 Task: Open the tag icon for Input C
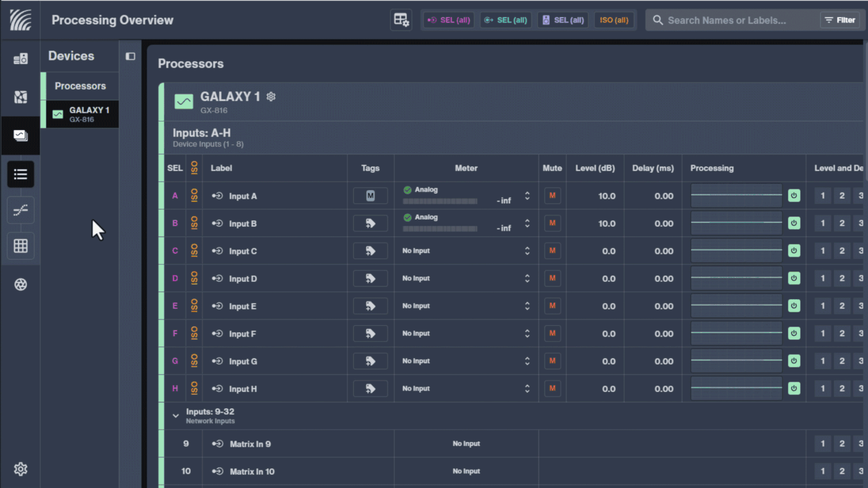click(x=370, y=251)
